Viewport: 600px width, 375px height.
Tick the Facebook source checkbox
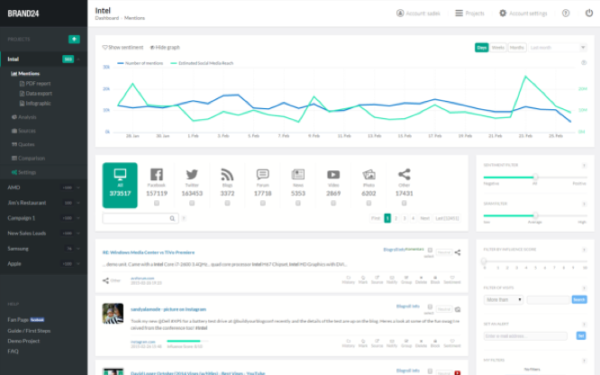coord(157,203)
